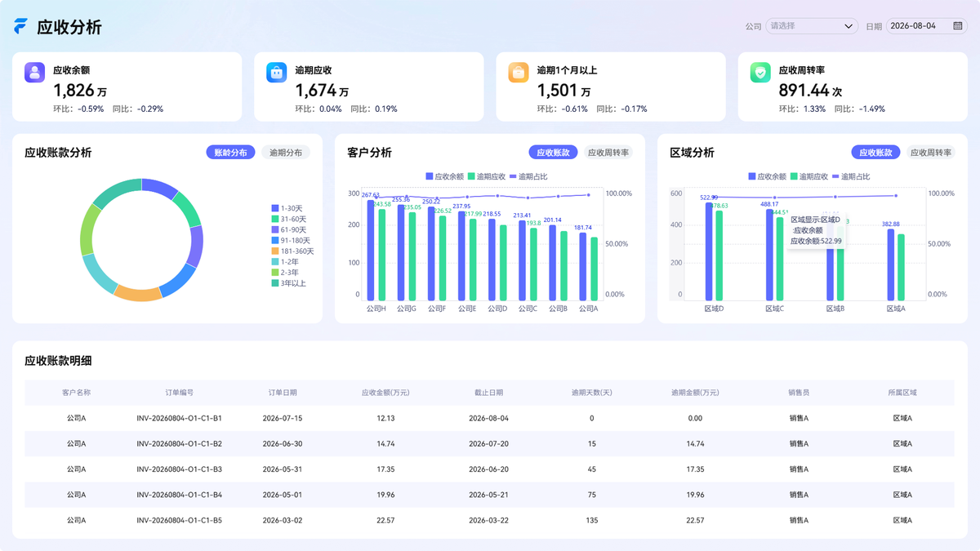Select 应收账款 tab in 区域分析

875,153
